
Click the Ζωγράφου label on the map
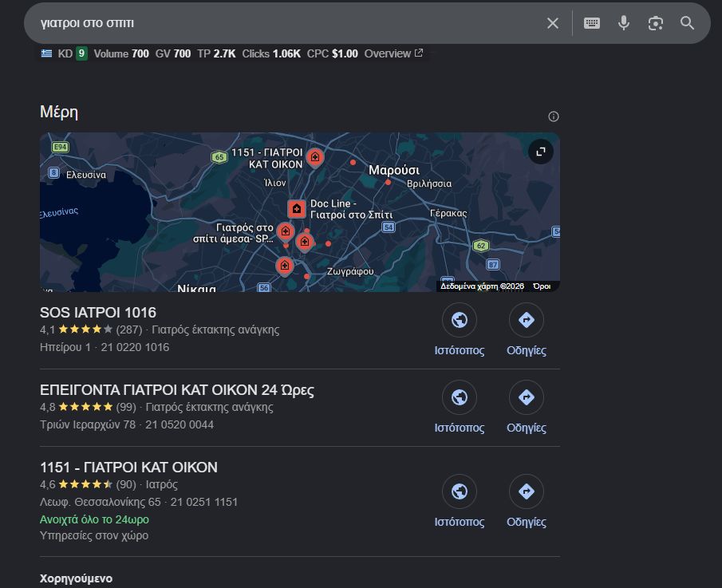click(x=350, y=271)
